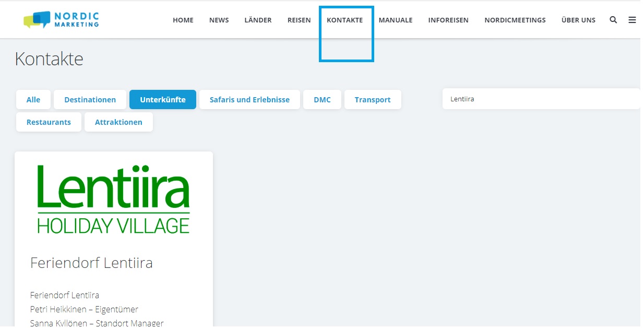Open the INFOREISEN menu item

coord(448,20)
